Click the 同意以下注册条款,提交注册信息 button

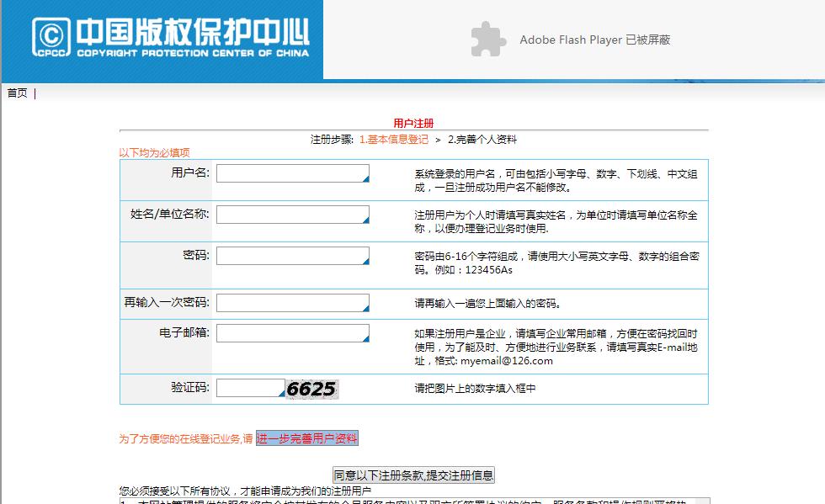tap(413, 474)
